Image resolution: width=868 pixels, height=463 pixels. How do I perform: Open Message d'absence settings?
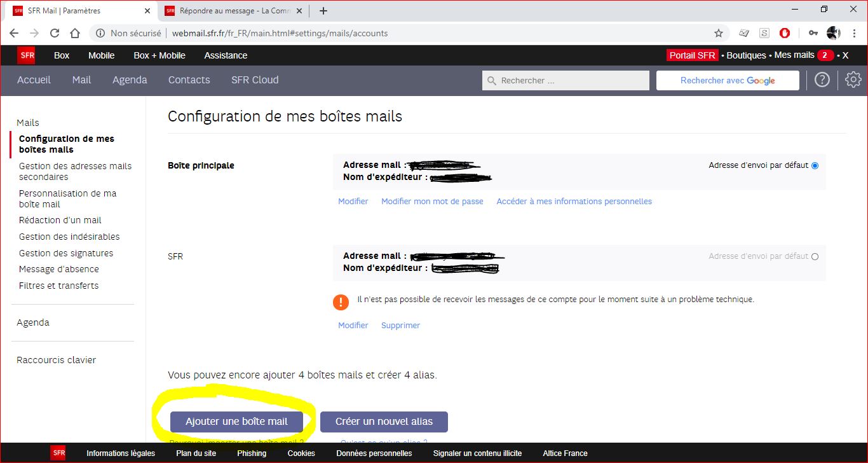pyautogui.click(x=59, y=269)
